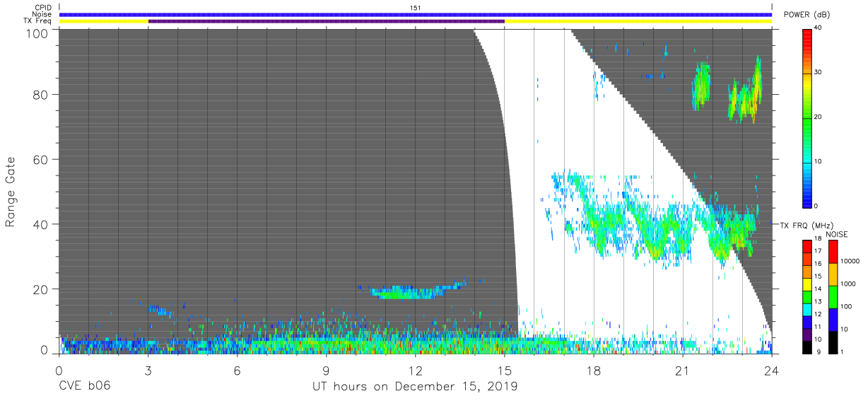Image resolution: width=868 pixels, height=401 pixels.
Task: Click range gate tick label 80
Action: coord(42,94)
